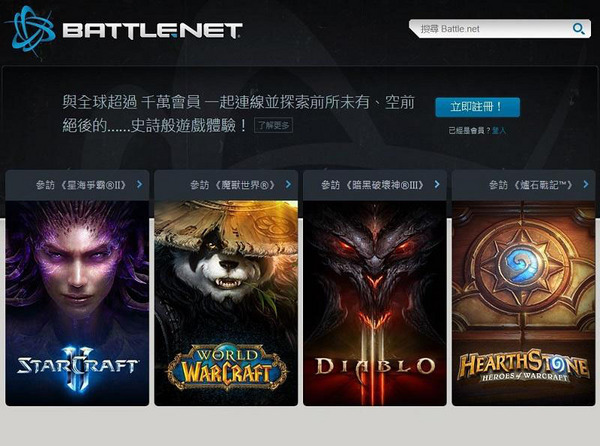600x446 pixels.
Task: Open the 參訪《魔獸世界》 tab label
Action: pyautogui.click(x=233, y=185)
